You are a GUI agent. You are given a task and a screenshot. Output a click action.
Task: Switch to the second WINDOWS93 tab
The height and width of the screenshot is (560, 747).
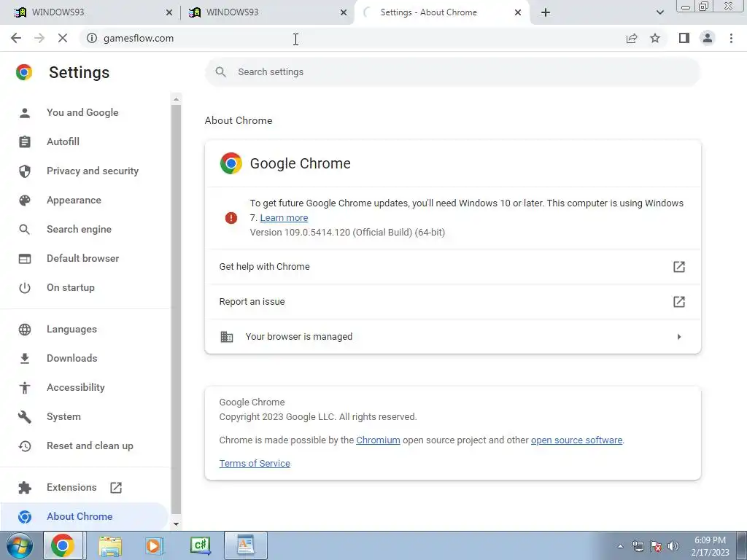(265, 12)
